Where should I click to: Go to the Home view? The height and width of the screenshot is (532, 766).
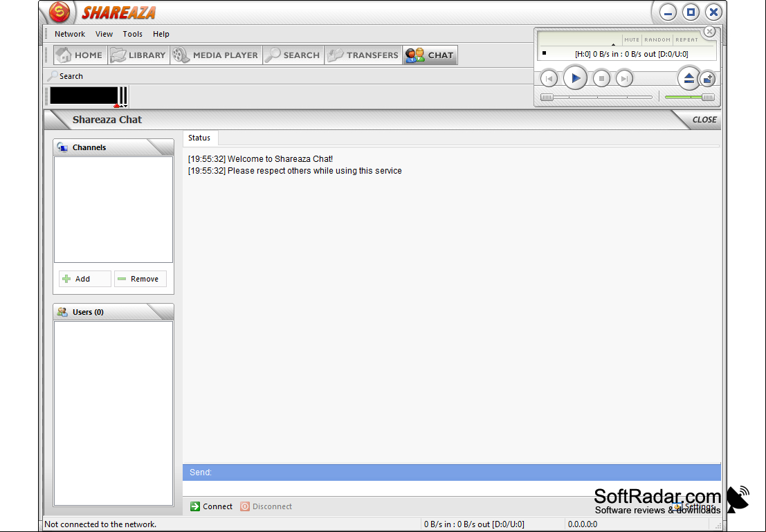[x=80, y=55]
